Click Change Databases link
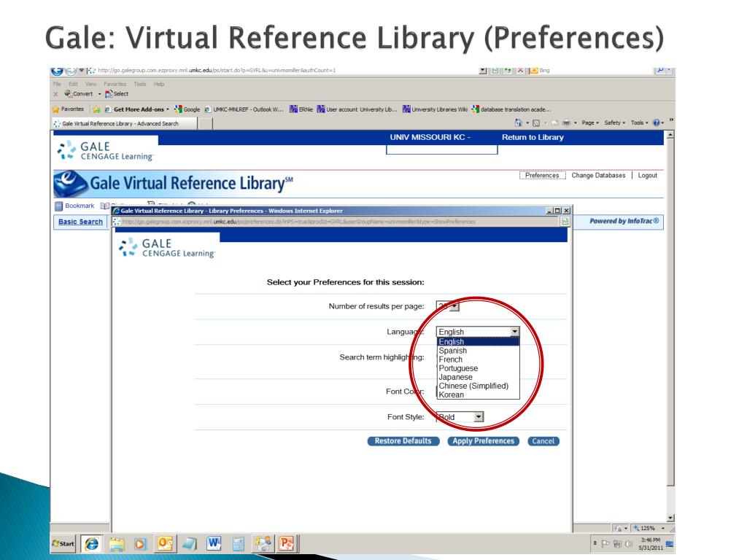 (x=598, y=175)
